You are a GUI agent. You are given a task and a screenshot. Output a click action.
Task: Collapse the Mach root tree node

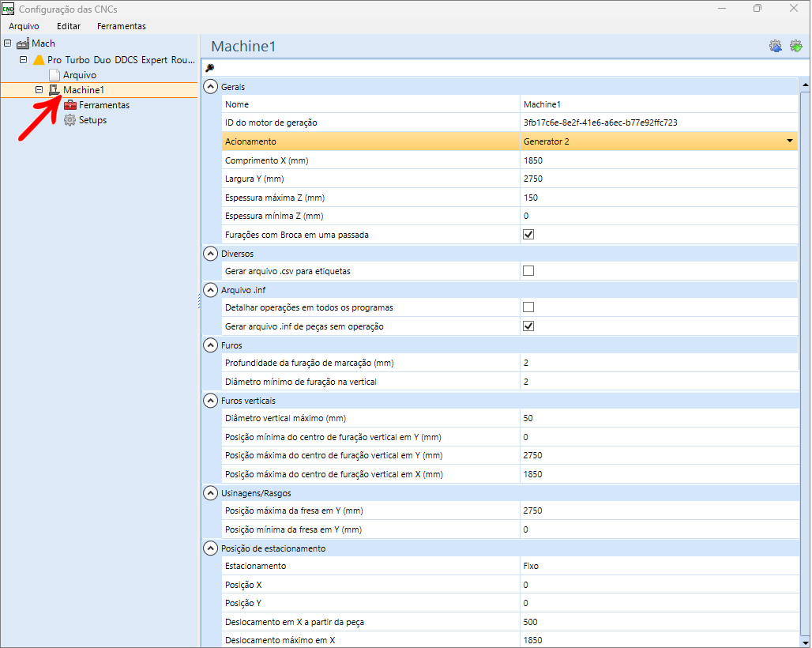(7, 43)
